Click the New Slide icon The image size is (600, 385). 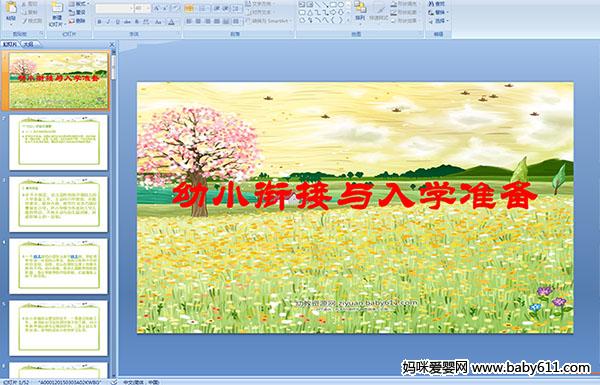point(57,8)
